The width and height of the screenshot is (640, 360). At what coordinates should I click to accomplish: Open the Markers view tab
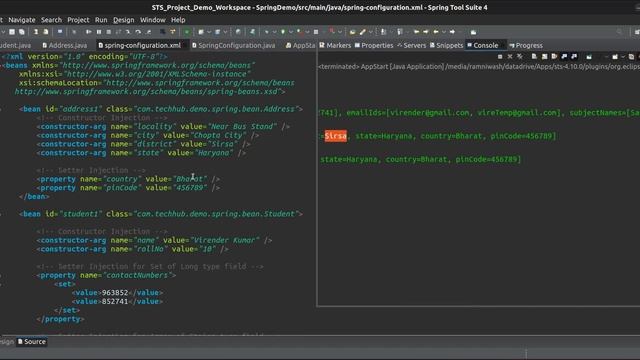[x=335, y=45]
